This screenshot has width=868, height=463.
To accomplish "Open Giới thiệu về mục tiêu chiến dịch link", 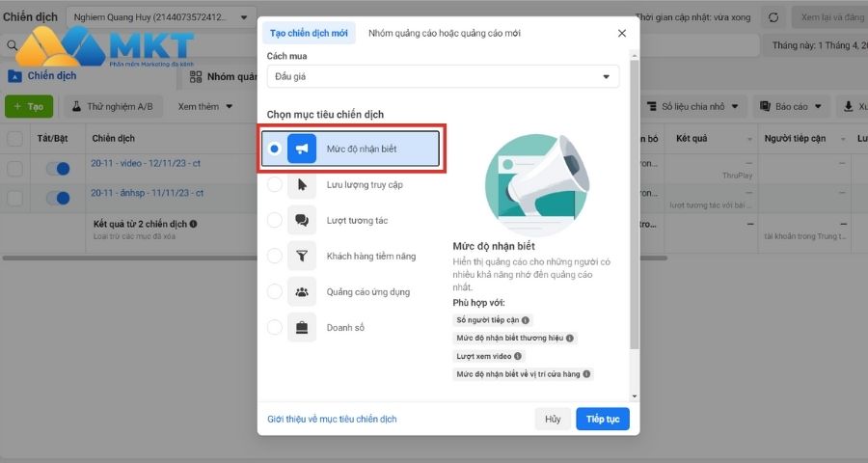I will click(332, 419).
